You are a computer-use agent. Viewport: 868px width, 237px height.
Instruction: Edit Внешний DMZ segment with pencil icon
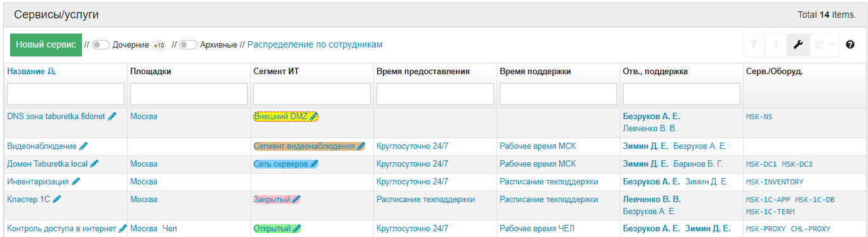click(313, 116)
